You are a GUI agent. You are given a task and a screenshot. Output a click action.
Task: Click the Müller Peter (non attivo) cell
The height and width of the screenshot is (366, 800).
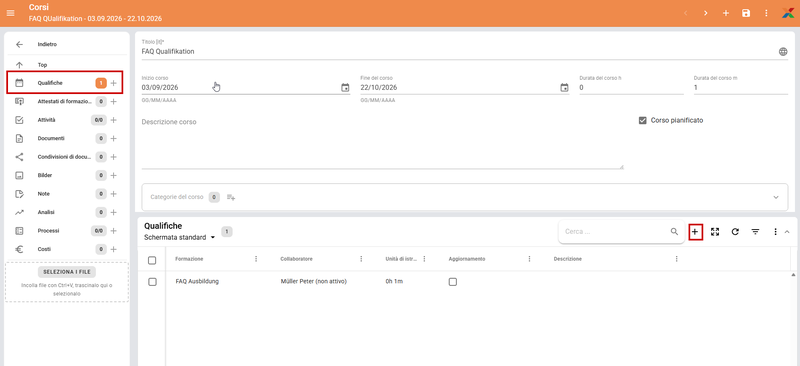click(x=314, y=281)
